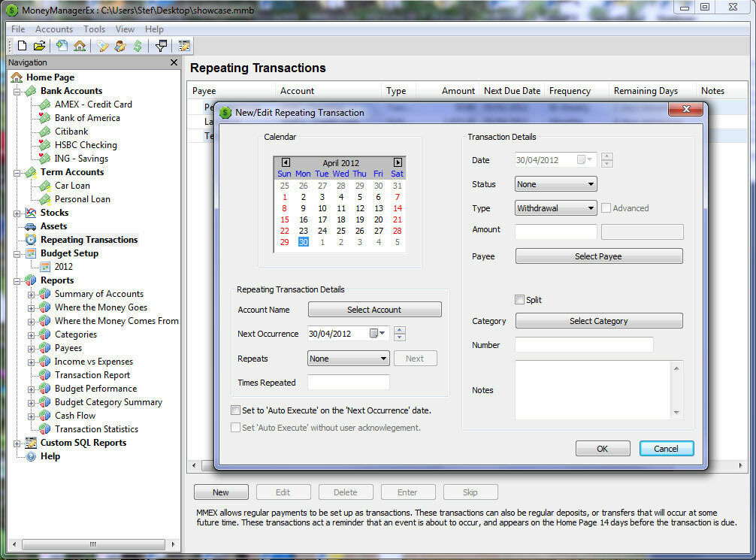
Task: Check Auto Execute on Next Occurrence date
Action: tap(235, 410)
